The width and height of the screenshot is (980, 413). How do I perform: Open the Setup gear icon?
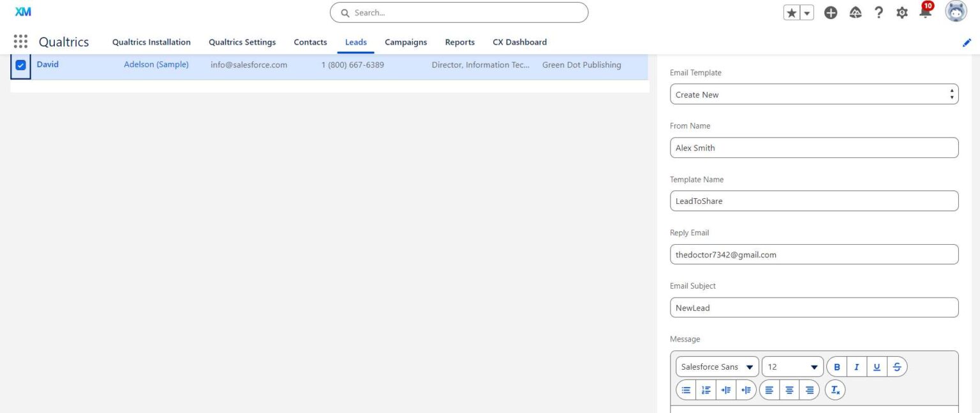tap(902, 12)
